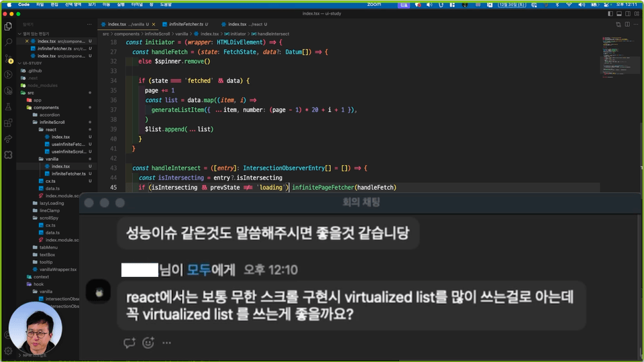
Task: Close the index.tsx vanilla editor tab
Action: click(x=153, y=24)
